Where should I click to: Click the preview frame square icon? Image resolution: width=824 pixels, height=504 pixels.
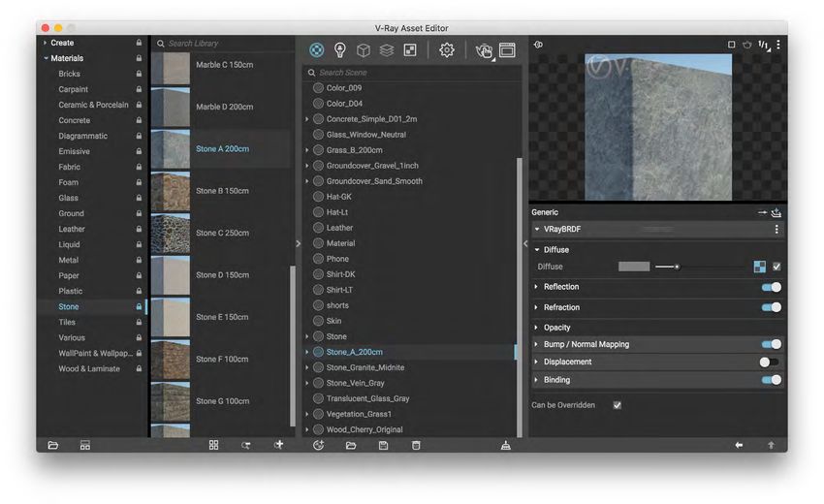point(732,45)
